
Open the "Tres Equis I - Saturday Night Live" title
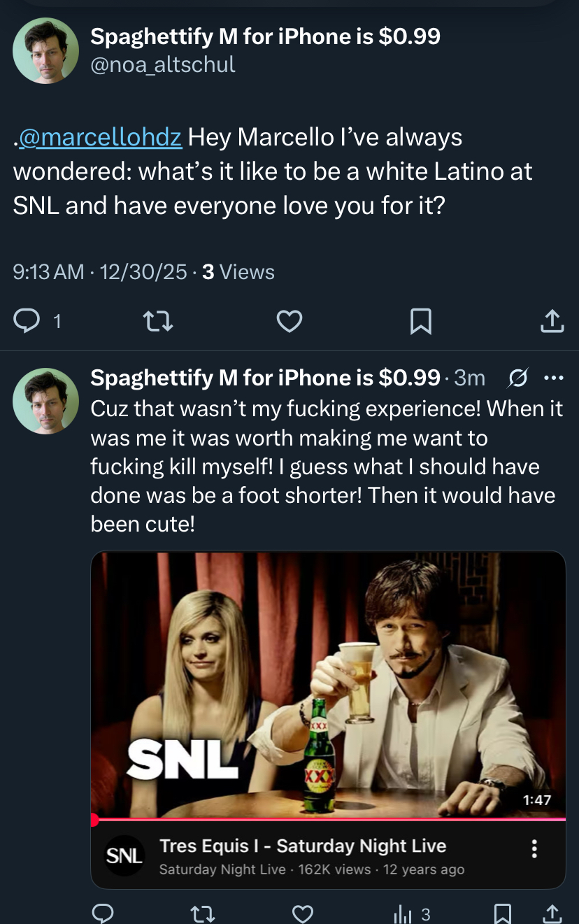tap(302, 846)
